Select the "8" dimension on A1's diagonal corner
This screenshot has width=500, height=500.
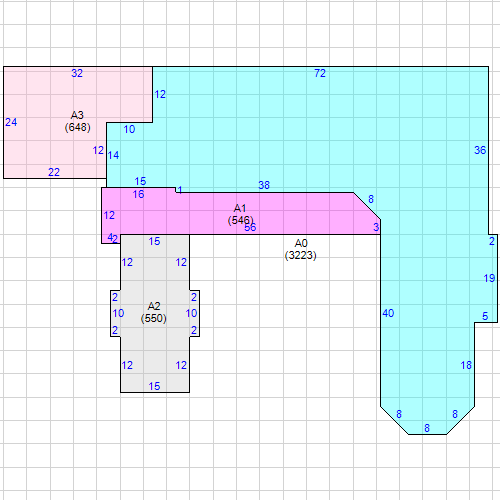(371, 199)
